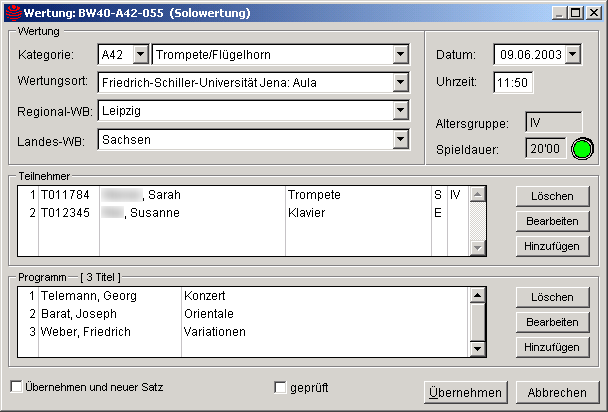
Task: Open the Datum date picker dropdown
Action: (571, 54)
